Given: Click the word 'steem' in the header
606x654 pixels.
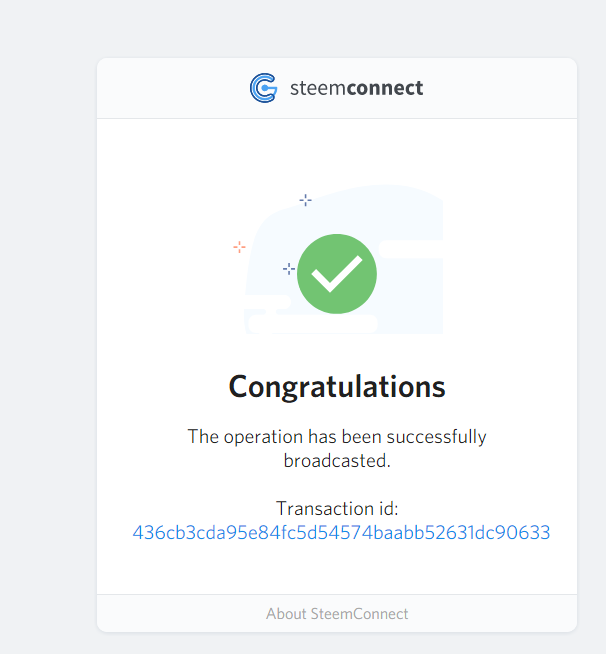Looking at the screenshot, I should point(318,88).
